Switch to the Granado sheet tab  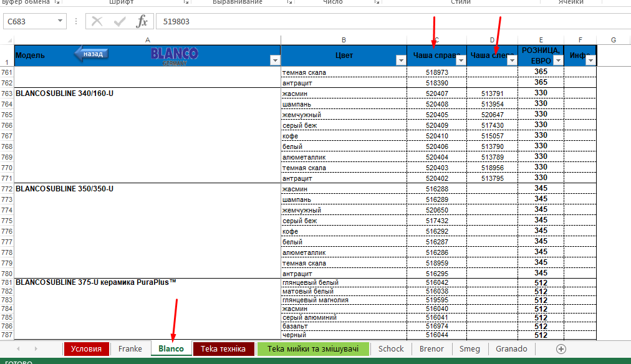coord(511,348)
